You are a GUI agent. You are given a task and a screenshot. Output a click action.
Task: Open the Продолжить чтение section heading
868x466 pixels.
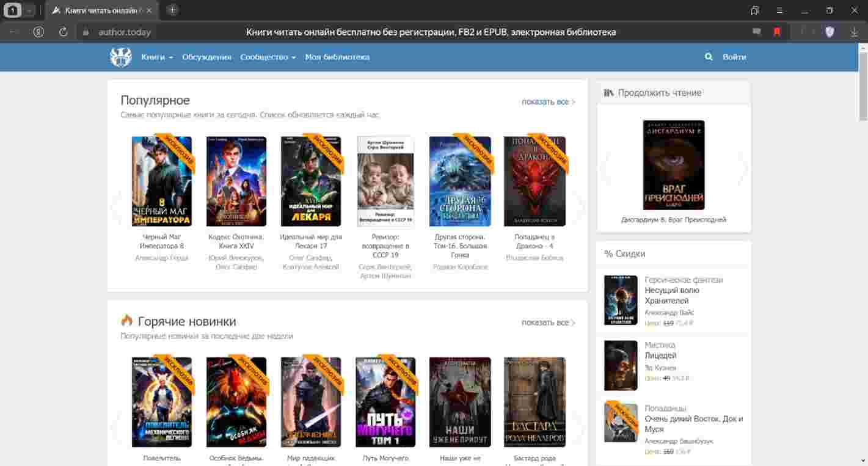[x=660, y=93]
